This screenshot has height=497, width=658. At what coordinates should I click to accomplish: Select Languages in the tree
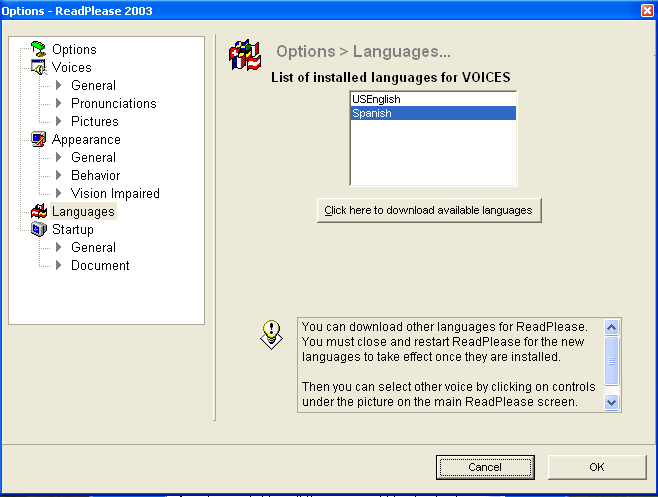click(83, 212)
